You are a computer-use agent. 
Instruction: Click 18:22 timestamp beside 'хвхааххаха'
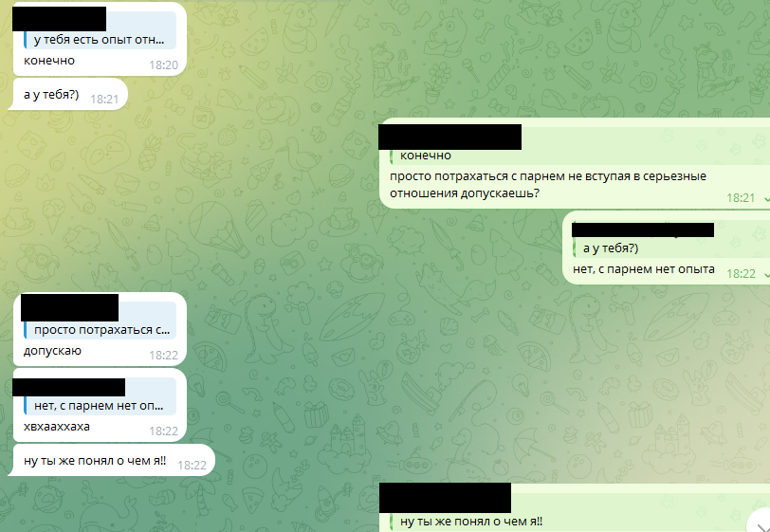click(x=163, y=431)
